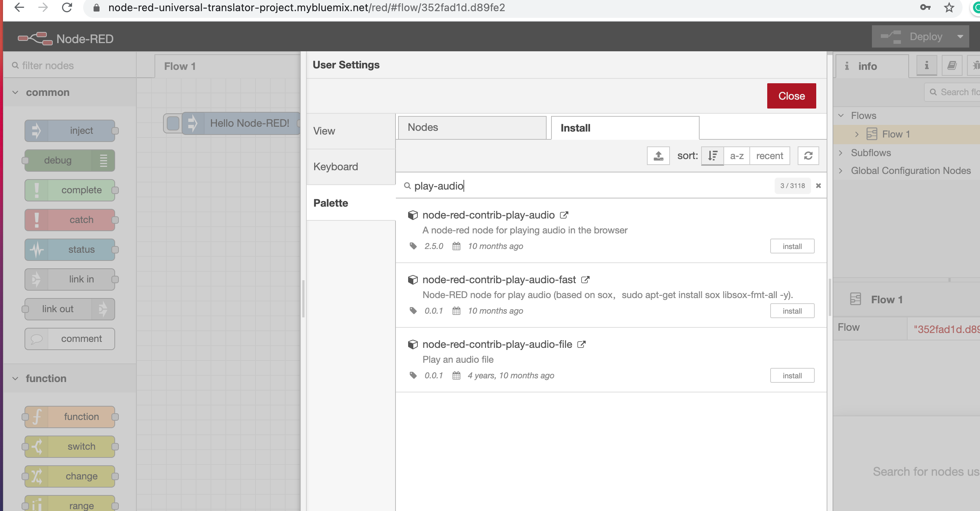The height and width of the screenshot is (511, 980).
Task: Click the upload module icon button
Action: (x=658, y=155)
